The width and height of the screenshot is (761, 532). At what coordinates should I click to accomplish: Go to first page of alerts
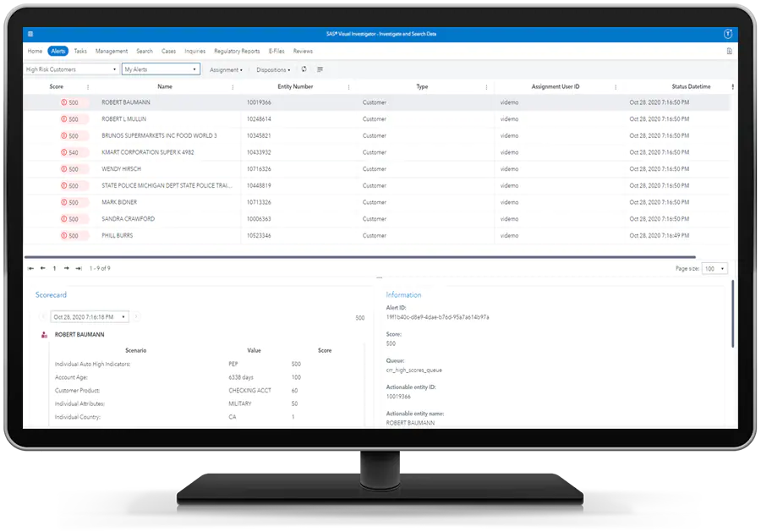pos(31,268)
